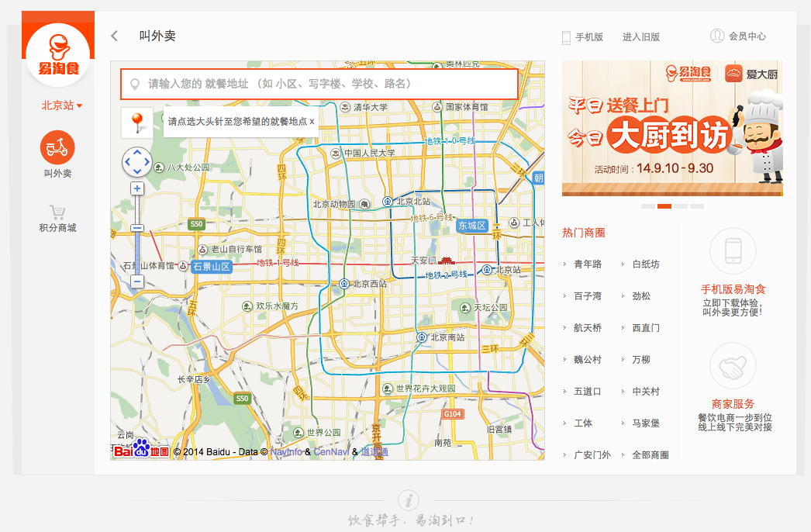Click the 手机版易淘食 phone circle icon
Image resolution: width=811 pixels, height=532 pixels.
[x=733, y=251]
